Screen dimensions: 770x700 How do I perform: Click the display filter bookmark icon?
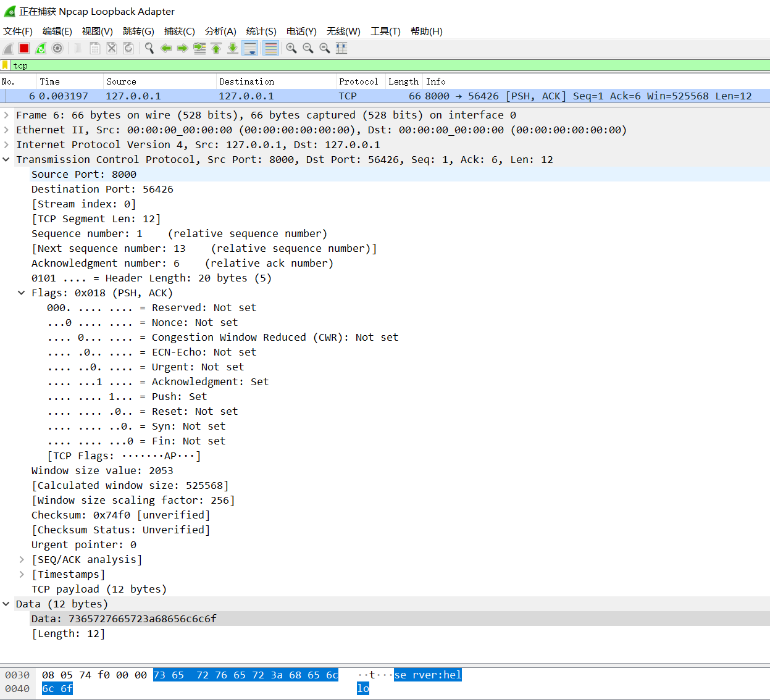[x=6, y=65]
